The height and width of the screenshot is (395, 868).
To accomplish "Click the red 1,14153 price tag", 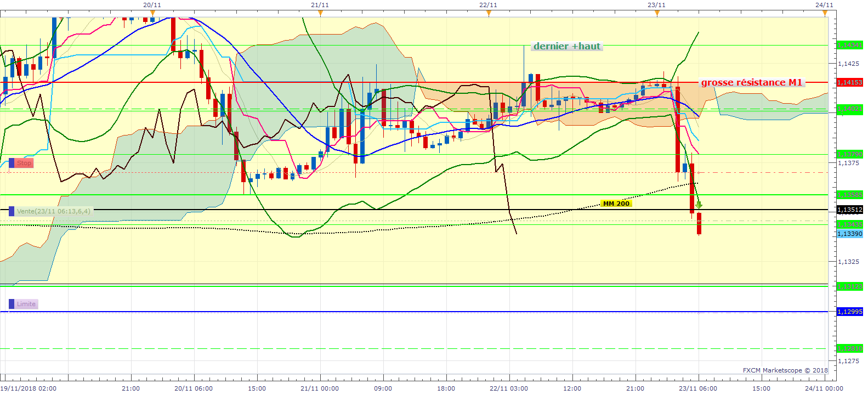I will click(x=849, y=82).
